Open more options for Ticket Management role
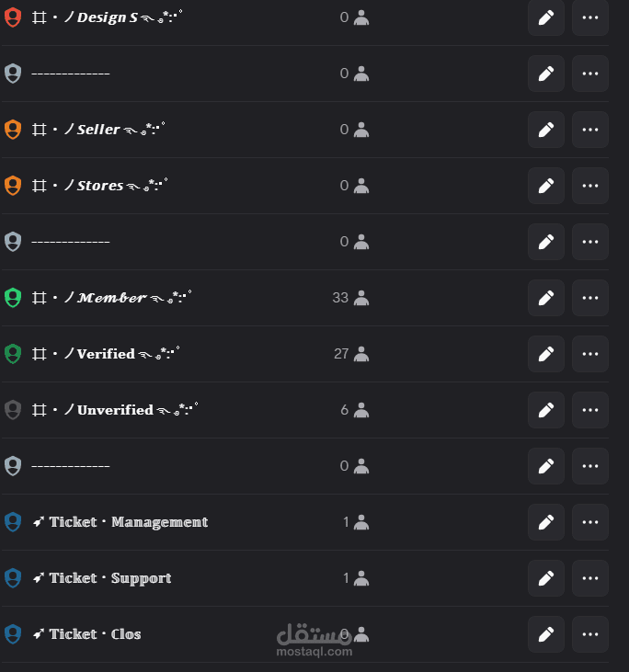Screen dimensions: 629x672 point(590,522)
